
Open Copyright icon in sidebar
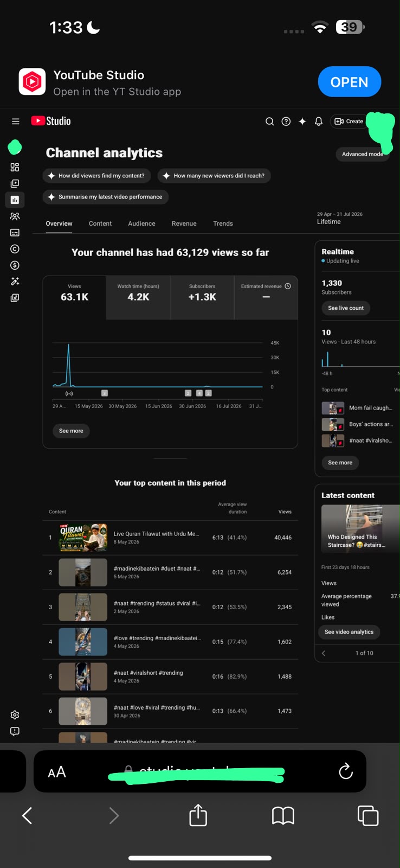tap(15, 248)
